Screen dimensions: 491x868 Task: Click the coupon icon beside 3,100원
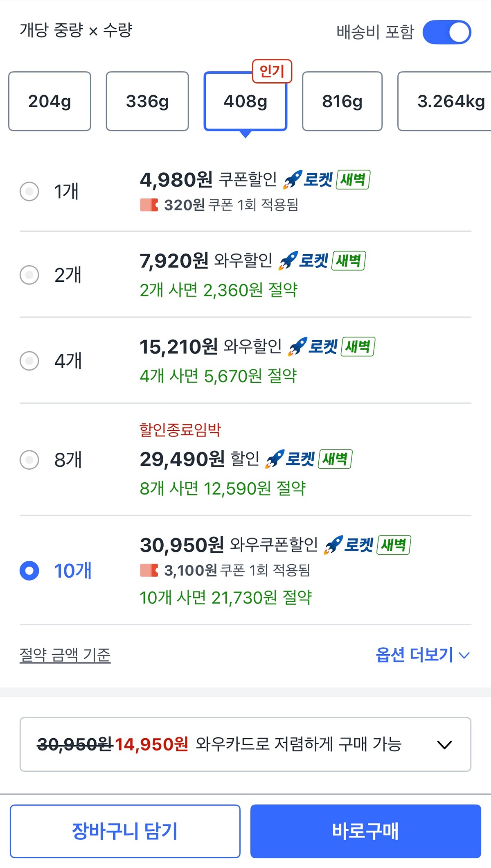(x=149, y=570)
